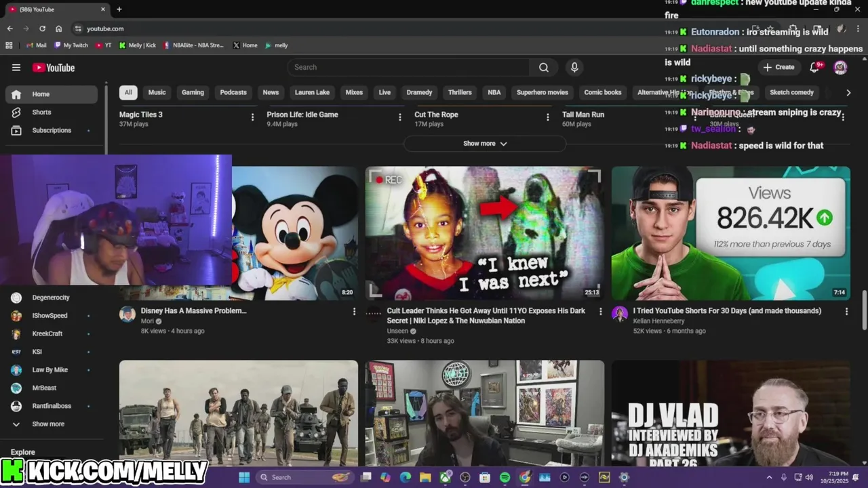This screenshot has height=488, width=868.
Task: Select the Gaming category chip
Action: pyautogui.click(x=193, y=92)
